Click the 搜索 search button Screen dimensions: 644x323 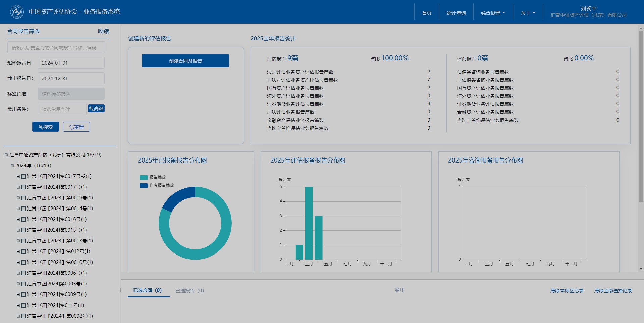pyautogui.click(x=46, y=127)
